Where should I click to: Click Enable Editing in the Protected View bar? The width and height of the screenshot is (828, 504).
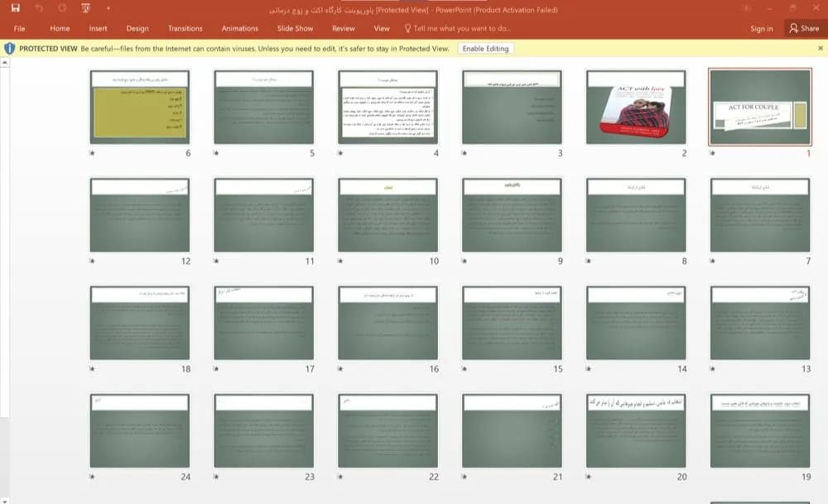pos(485,49)
